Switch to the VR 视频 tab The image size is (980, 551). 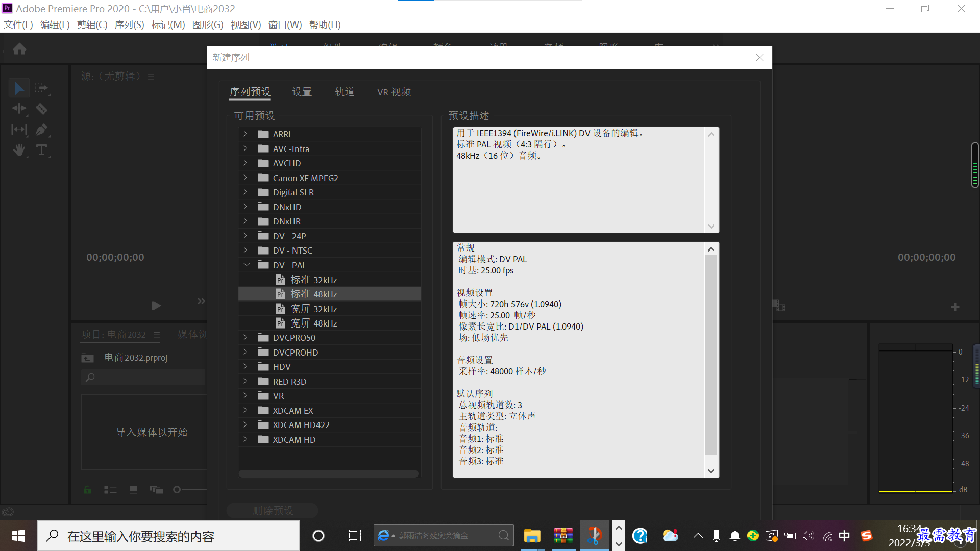pyautogui.click(x=394, y=92)
